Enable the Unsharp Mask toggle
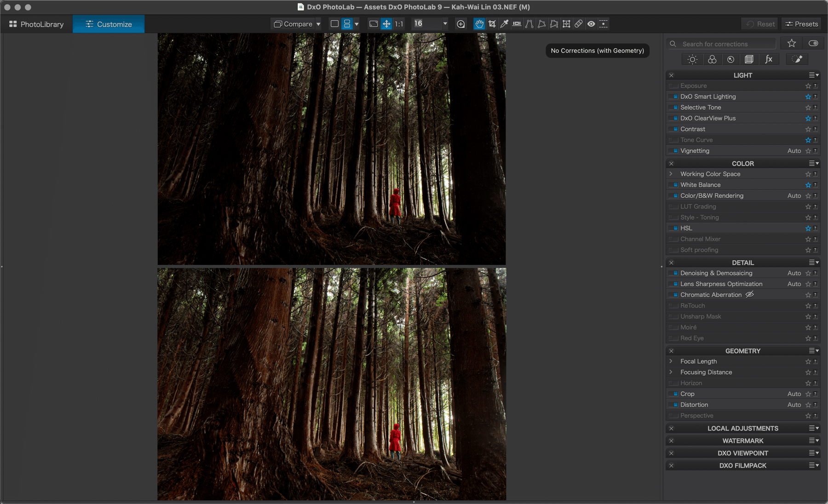 (674, 316)
